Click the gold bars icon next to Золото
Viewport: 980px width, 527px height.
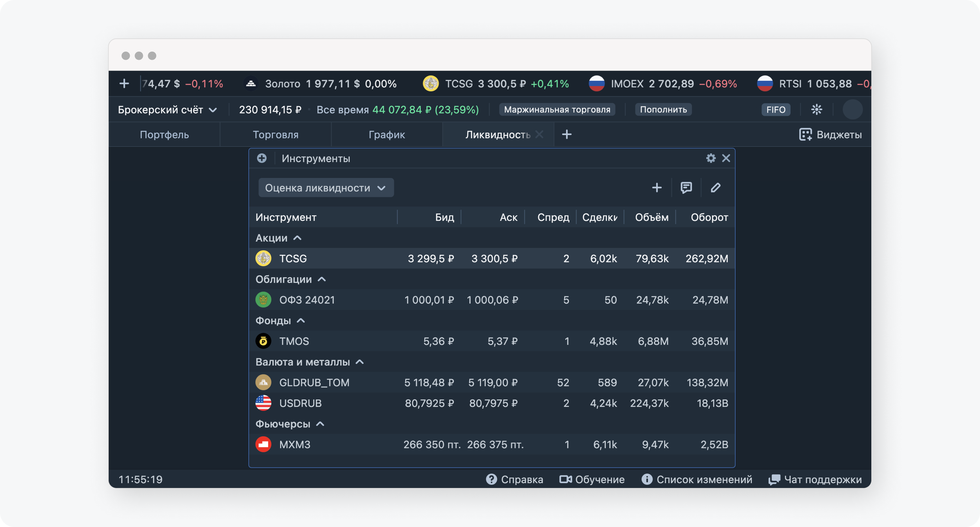coord(251,84)
